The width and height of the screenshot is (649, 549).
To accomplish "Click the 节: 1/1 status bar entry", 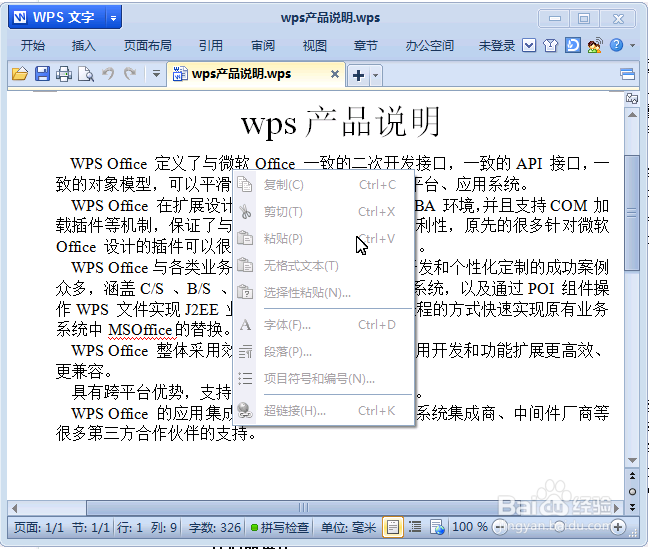I will (x=91, y=527).
